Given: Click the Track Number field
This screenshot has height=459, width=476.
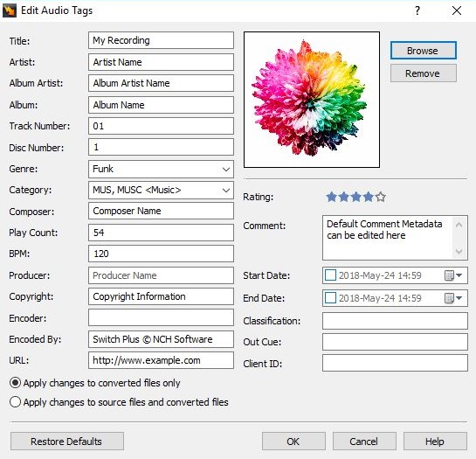Looking at the screenshot, I should (x=161, y=126).
